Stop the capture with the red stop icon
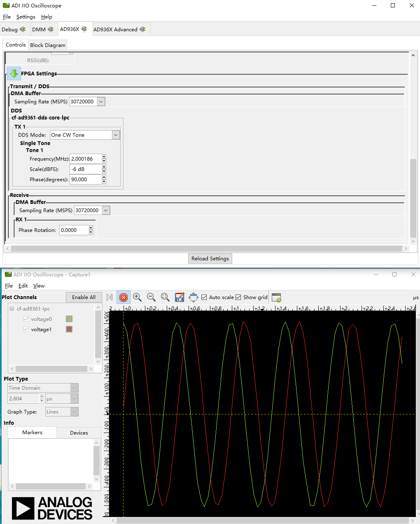The height and width of the screenshot is (524, 420). tap(123, 297)
